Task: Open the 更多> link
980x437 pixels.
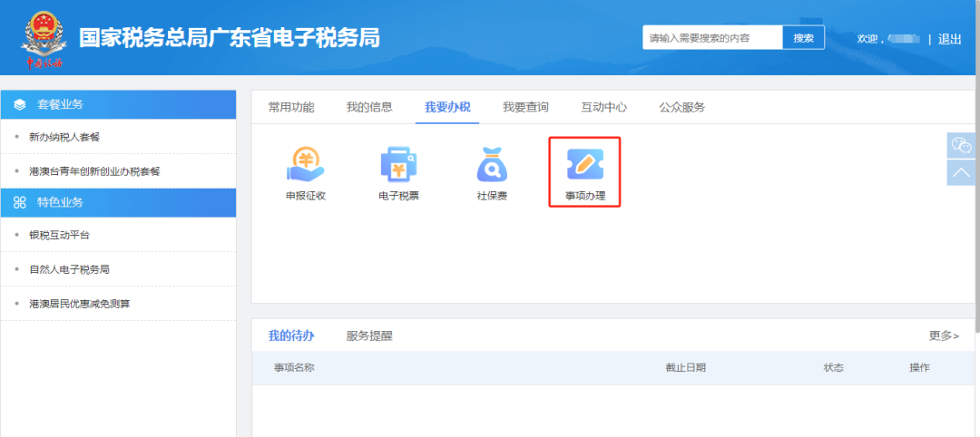Action: (x=944, y=335)
